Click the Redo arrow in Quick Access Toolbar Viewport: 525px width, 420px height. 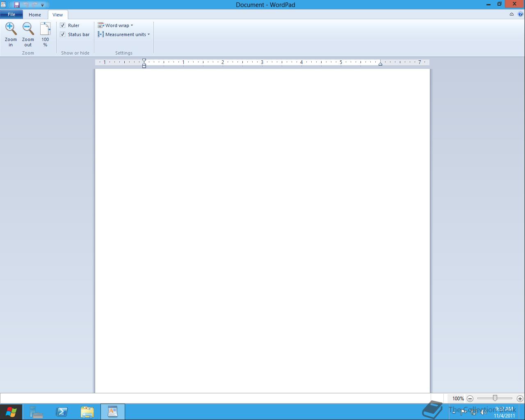pyautogui.click(x=34, y=5)
